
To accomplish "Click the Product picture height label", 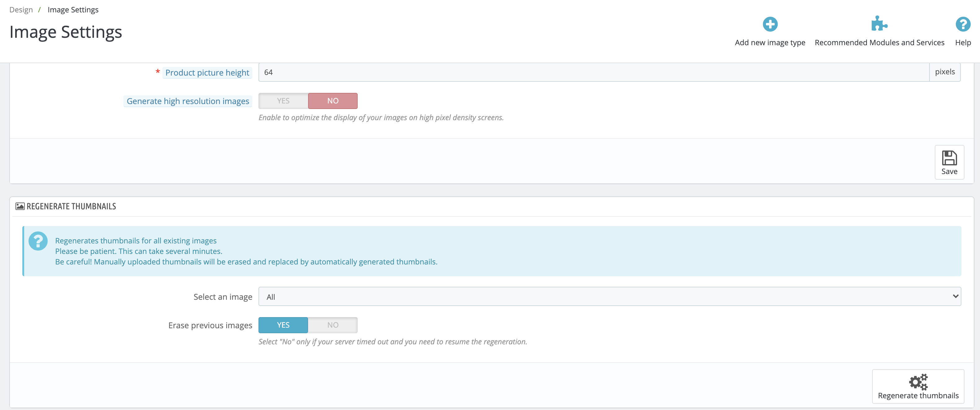I will (207, 72).
